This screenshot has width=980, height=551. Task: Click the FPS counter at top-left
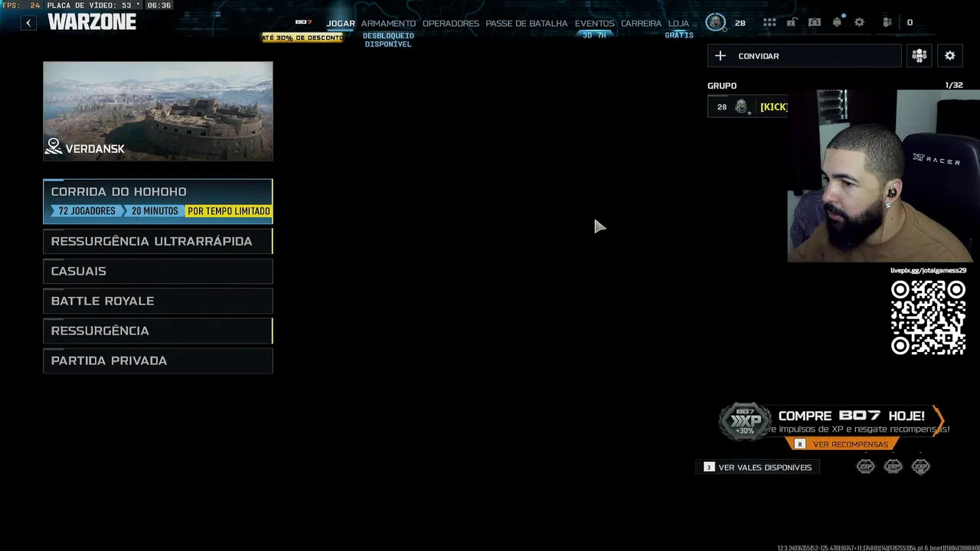point(21,5)
